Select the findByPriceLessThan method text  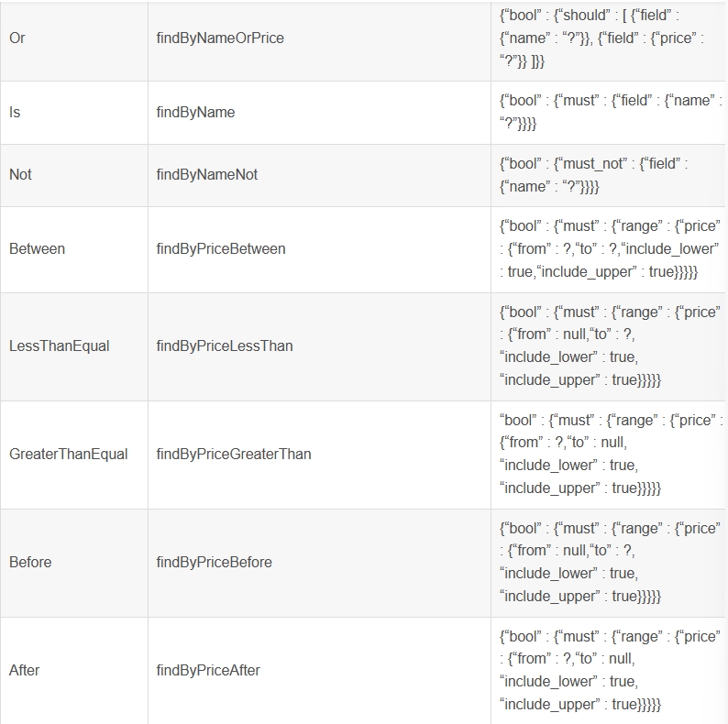[x=225, y=346]
